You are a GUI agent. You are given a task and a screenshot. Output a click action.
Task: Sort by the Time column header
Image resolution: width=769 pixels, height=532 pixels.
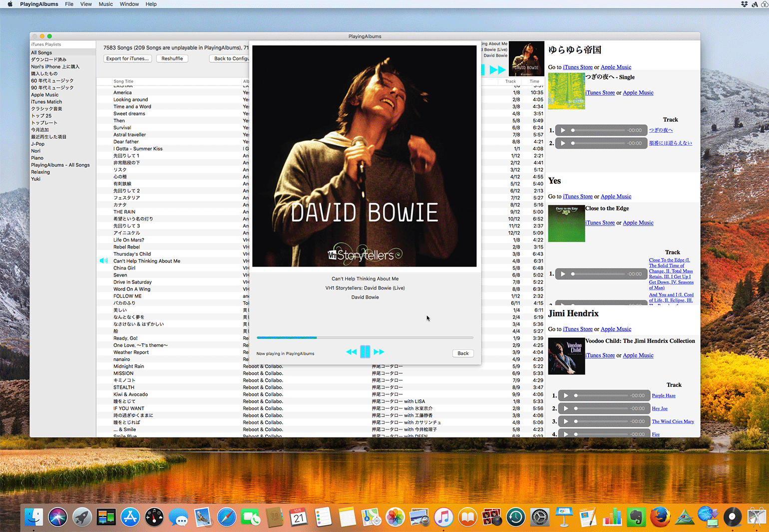[x=534, y=81]
